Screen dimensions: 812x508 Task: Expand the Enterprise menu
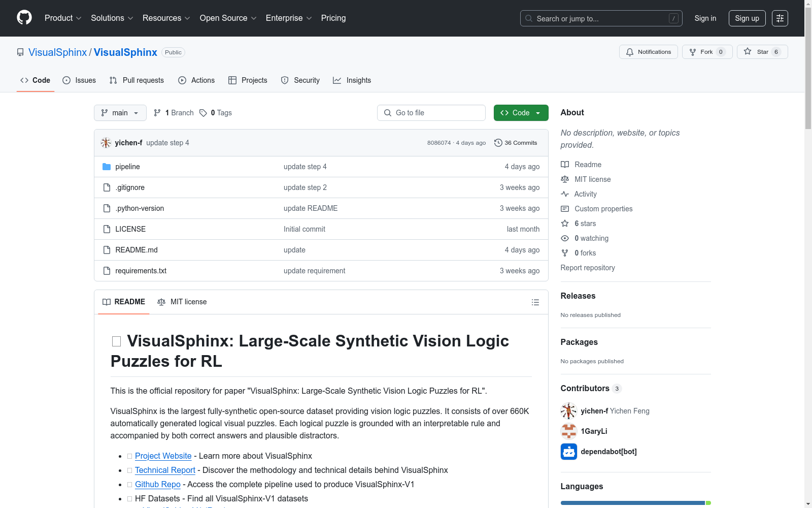[x=289, y=18]
